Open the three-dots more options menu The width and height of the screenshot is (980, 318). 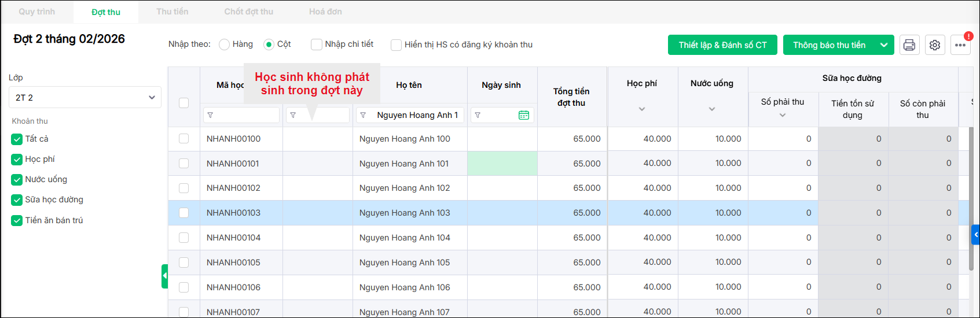pos(960,45)
